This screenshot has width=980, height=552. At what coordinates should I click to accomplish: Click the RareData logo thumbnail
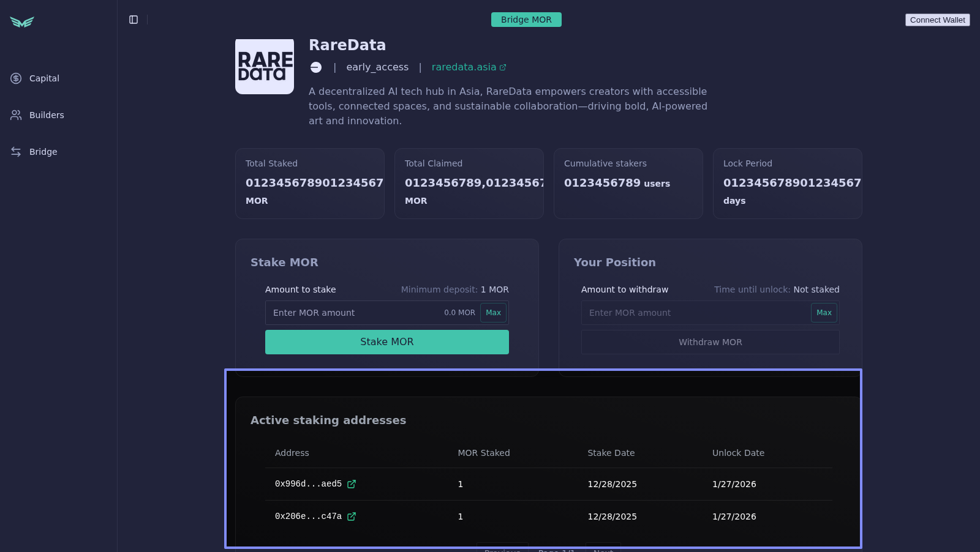265,67
